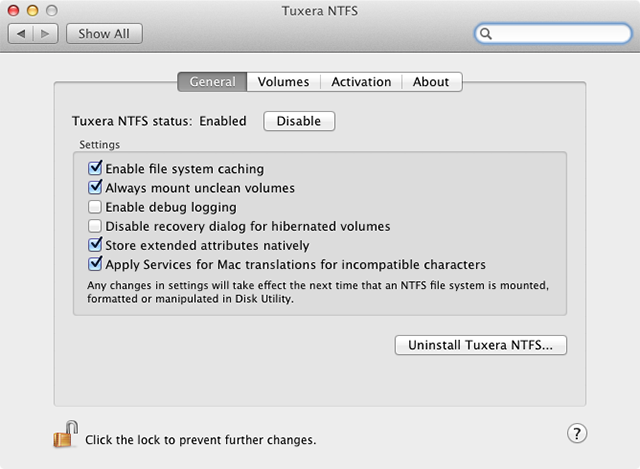Viewport: 640px width, 469px height.
Task: Click the 'Enabled' status text
Action: tap(223, 121)
